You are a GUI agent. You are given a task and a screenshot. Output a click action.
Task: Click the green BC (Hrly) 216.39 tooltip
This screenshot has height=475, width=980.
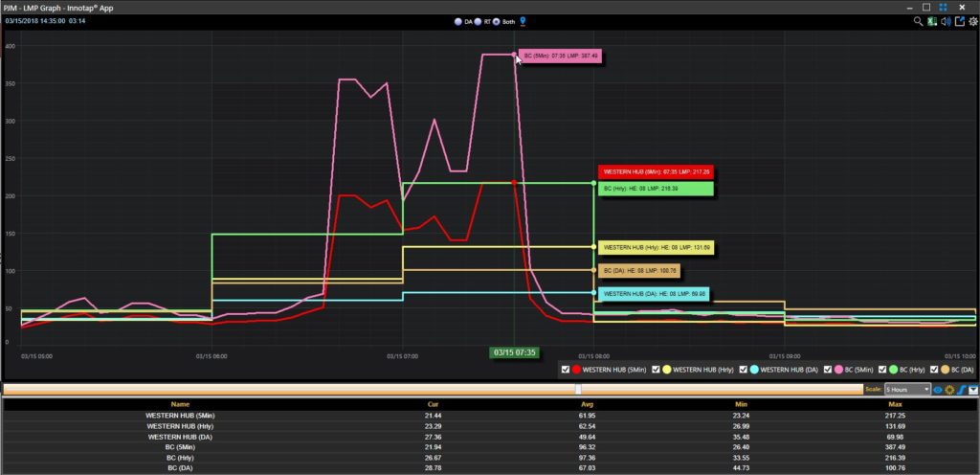[x=656, y=188]
